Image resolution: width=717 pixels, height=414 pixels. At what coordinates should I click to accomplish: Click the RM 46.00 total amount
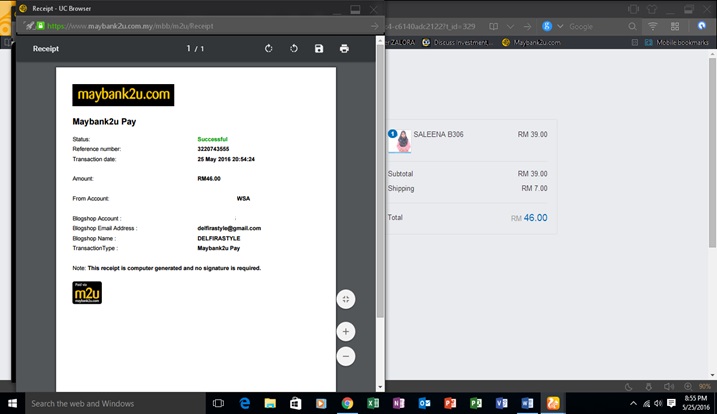coord(529,218)
